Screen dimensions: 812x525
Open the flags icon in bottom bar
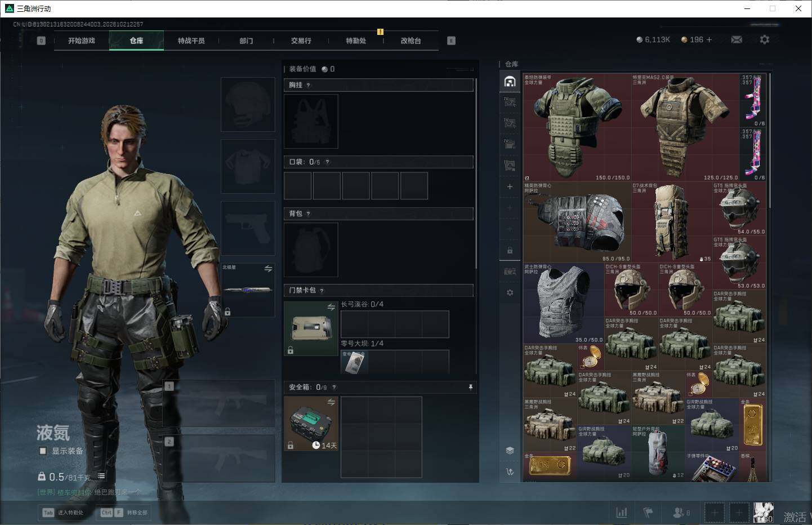[x=648, y=513]
